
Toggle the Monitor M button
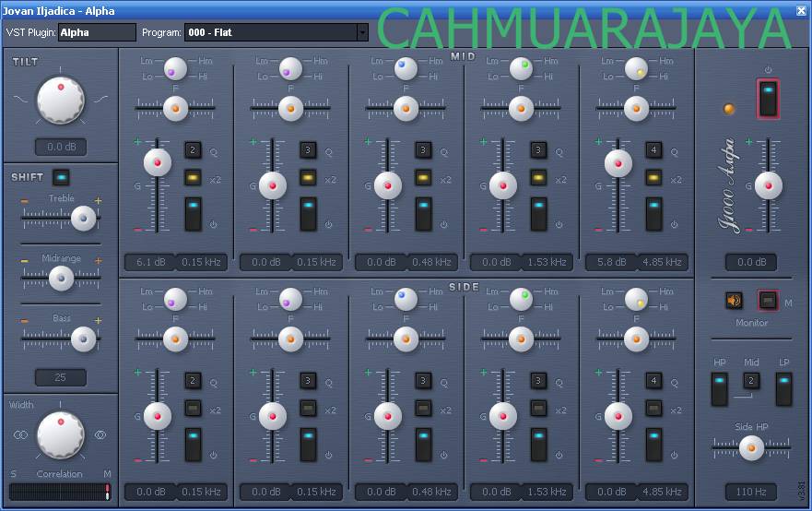(768, 300)
